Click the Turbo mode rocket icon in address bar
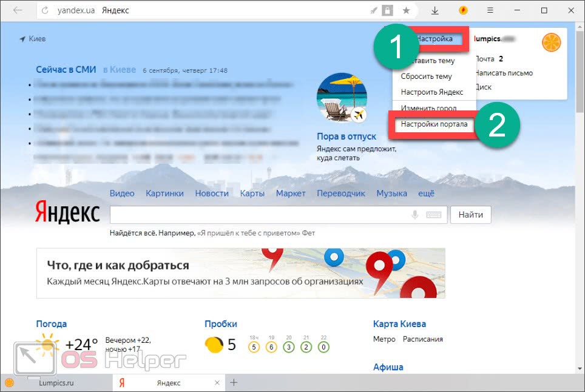Screen dimensions: 585x392 [373, 10]
